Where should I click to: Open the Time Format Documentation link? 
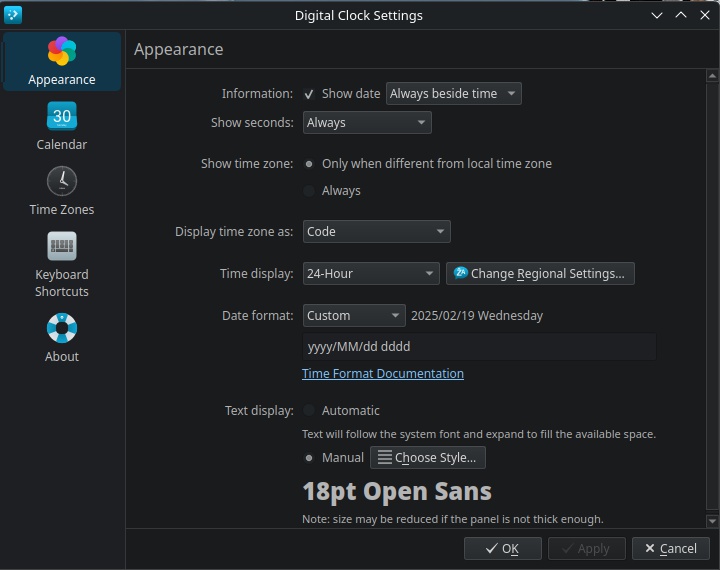[383, 373]
